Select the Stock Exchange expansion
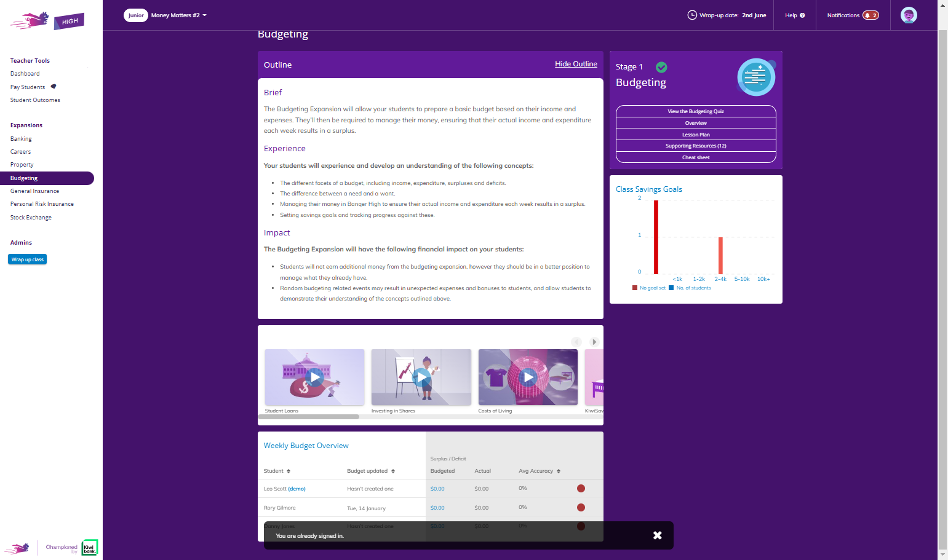 (x=31, y=218)
